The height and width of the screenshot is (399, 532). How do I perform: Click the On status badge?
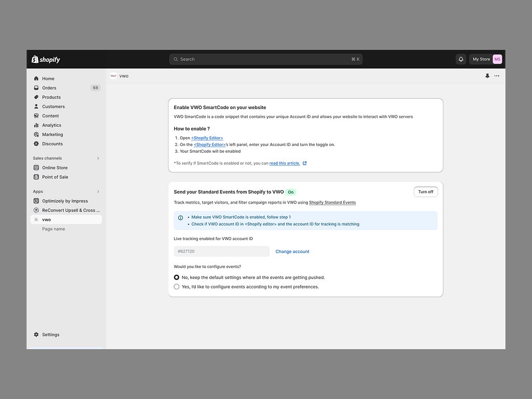(291, 192)
